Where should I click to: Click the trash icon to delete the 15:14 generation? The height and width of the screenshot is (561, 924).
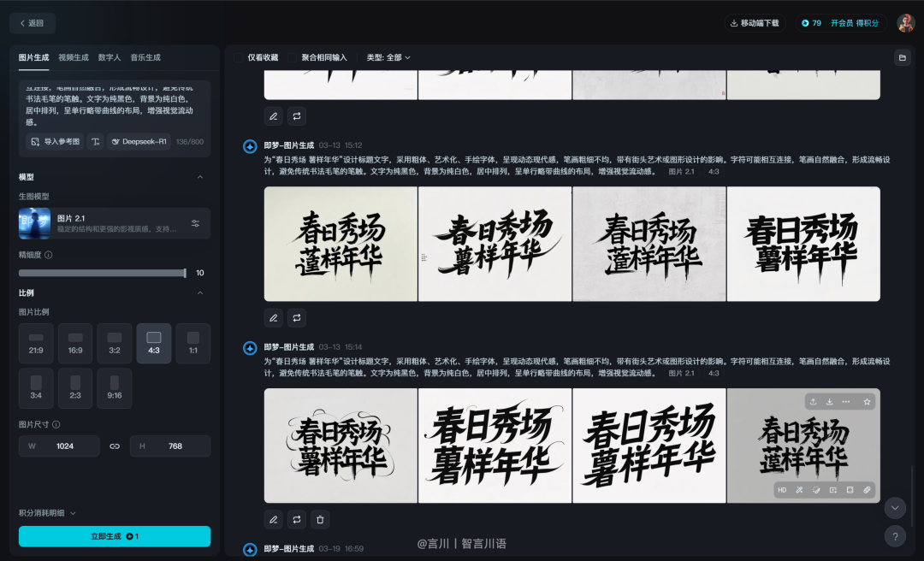tap(320, 519)
